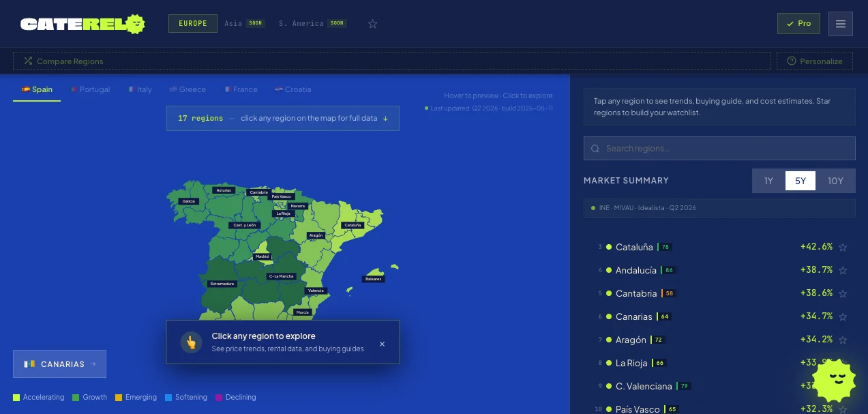Open the hamburger menu

point(841,24)
